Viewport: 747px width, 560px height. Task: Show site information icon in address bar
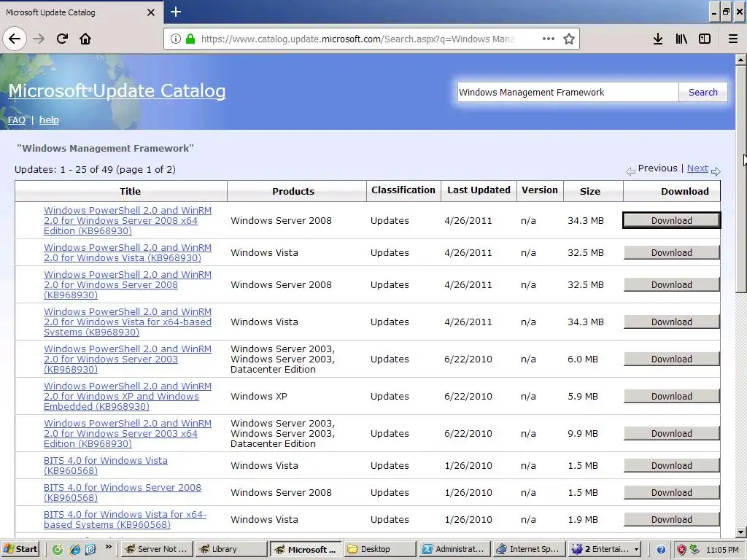coord(175,39)
